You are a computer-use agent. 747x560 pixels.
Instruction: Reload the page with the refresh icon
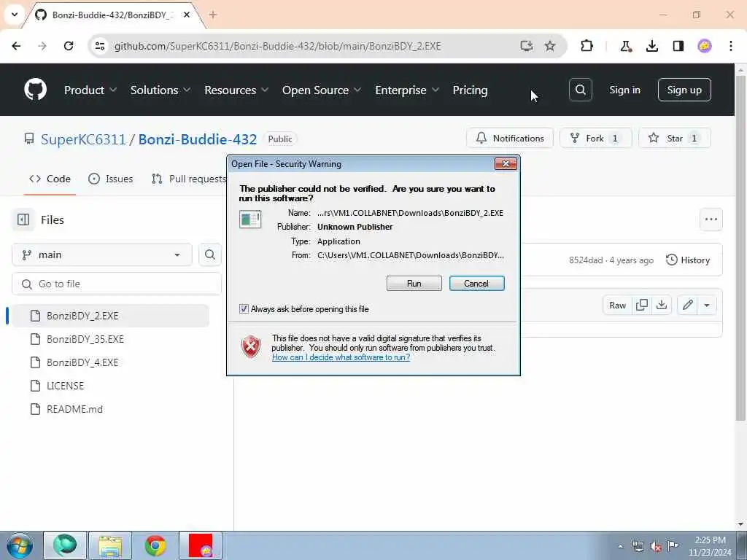click(x=69, y=46)
